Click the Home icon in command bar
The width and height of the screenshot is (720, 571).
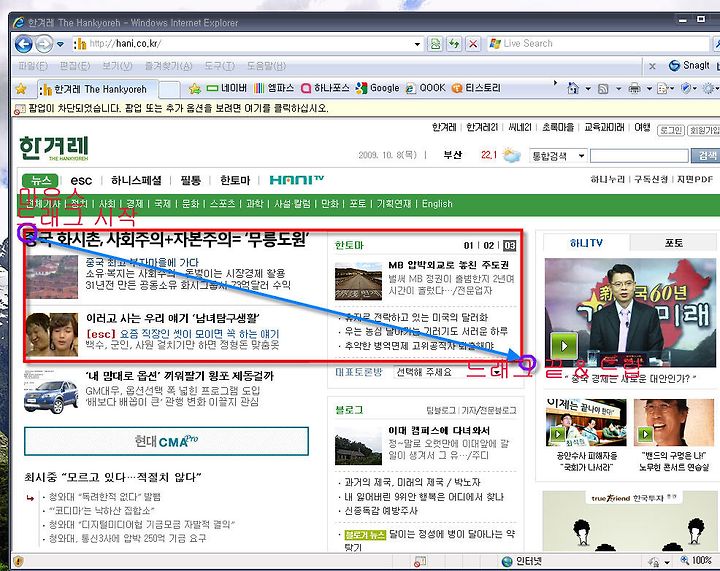573,88
